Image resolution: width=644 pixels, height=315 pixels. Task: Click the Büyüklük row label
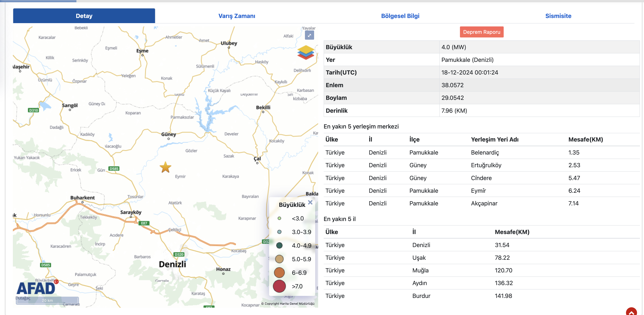[339, 47]
